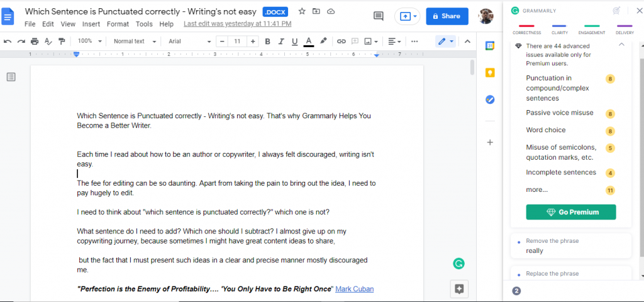
Task: Click the Go Premium button
Action: pos(571,212)
